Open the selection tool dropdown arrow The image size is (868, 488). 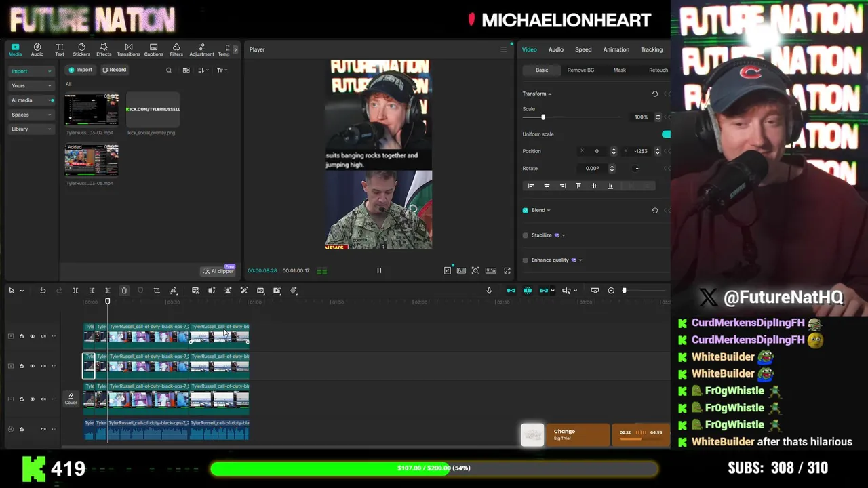click(22, 291)
